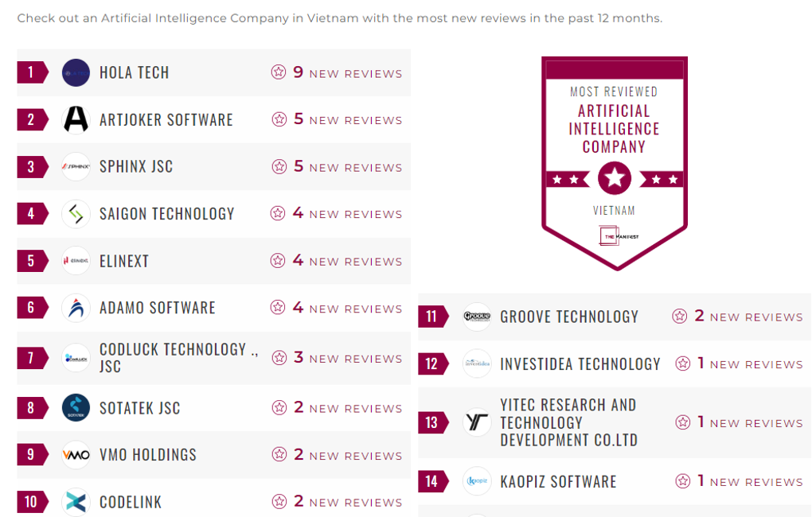View Groove Technology's 2 new reviews

coord(737,317)
